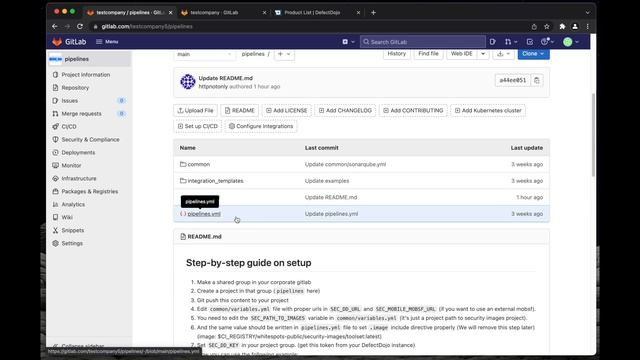This screenshot has width=640, height=360.
Task: Click the History button
Action: click(x=397, y=53)
